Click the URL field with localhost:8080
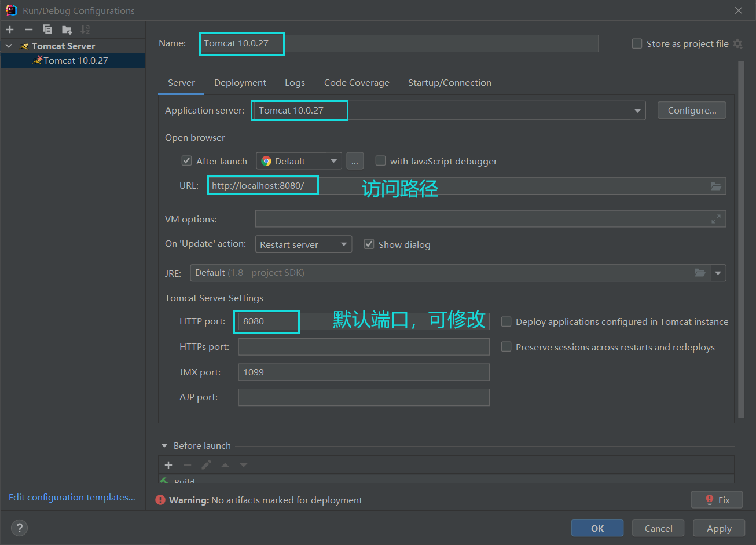The height and width of the screenshot is (545, 756). [466, 186]
